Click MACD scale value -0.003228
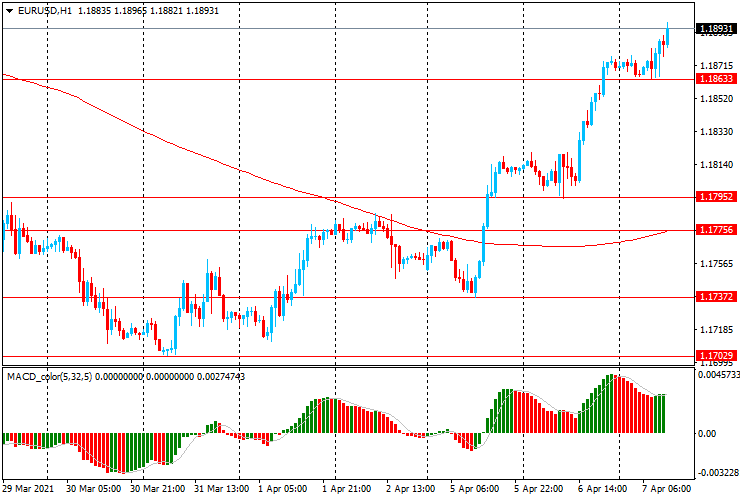The width and height of the screenshot is (740, 500). click(x=718, y=473)
